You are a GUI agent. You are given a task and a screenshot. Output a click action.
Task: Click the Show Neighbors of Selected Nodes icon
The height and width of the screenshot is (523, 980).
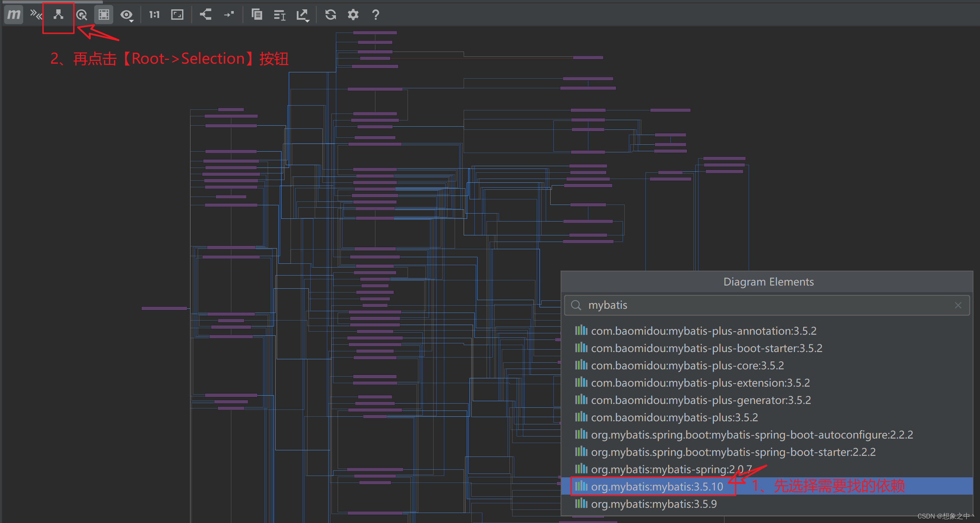(81, 15)
